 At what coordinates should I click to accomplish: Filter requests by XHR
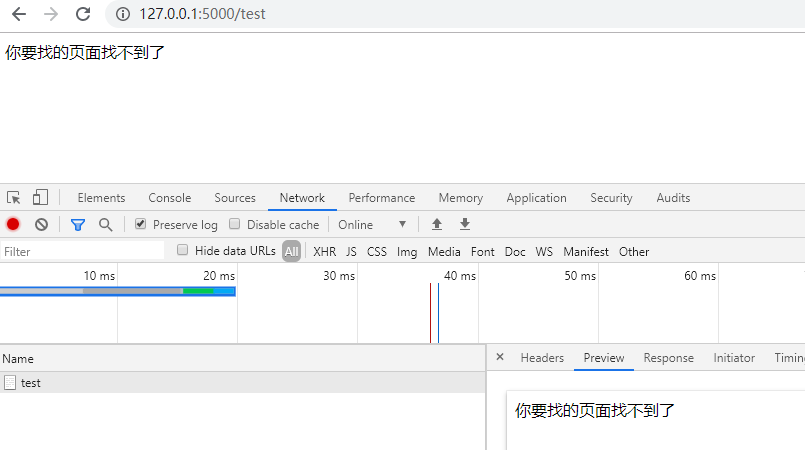(x=324, y=252)
